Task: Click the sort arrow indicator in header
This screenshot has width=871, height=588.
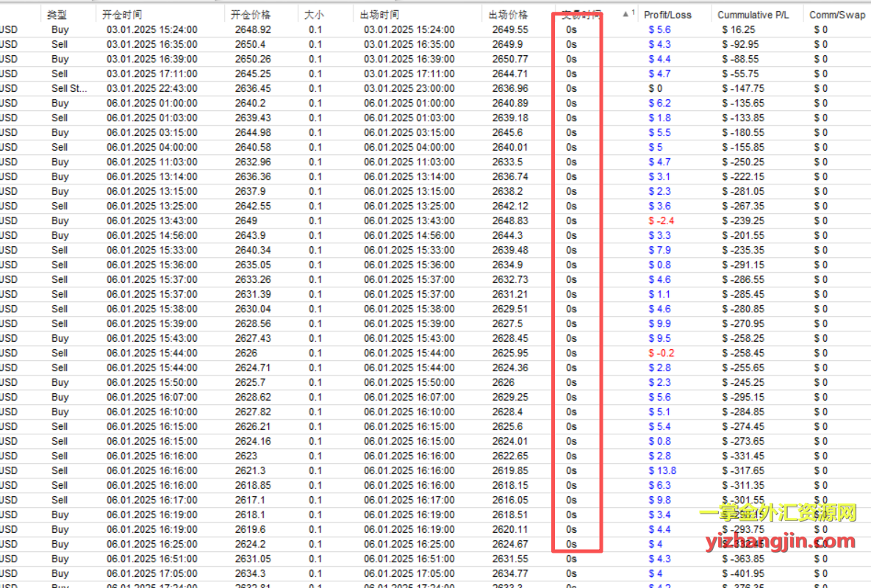Action: pyautogui.click(x=627, y=14)
